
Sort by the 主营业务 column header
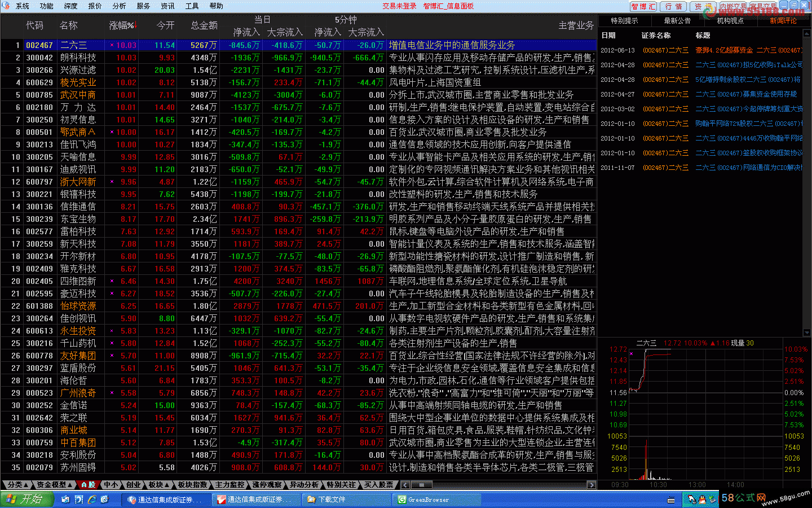pos(576,26)
